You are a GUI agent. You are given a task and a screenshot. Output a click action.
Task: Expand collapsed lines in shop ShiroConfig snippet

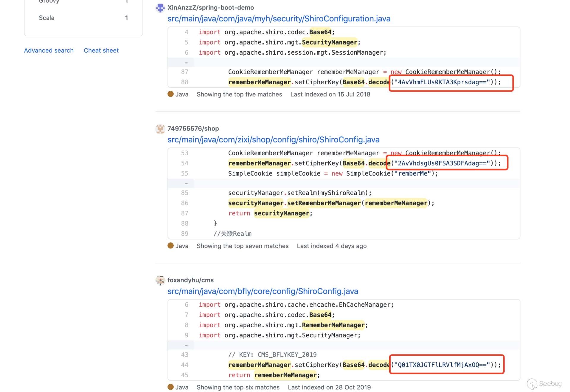(x=186, y=183)
